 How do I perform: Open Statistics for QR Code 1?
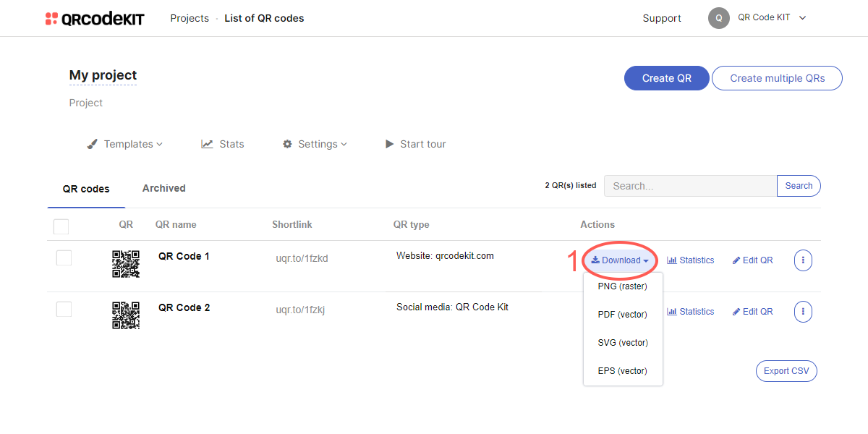(x=690, y=260)
